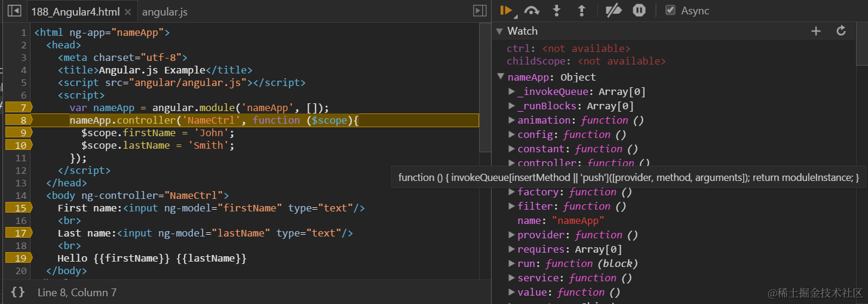The image size is (868, 304).
Task: Click the Line 8, Column 7 status
Action: [x=77, y=292]
